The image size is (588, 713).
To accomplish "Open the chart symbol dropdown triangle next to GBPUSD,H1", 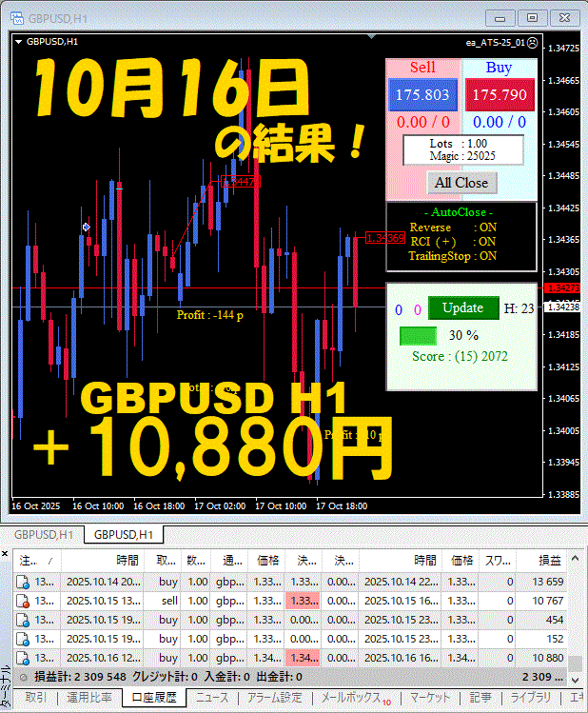I will tap(19, 42).
